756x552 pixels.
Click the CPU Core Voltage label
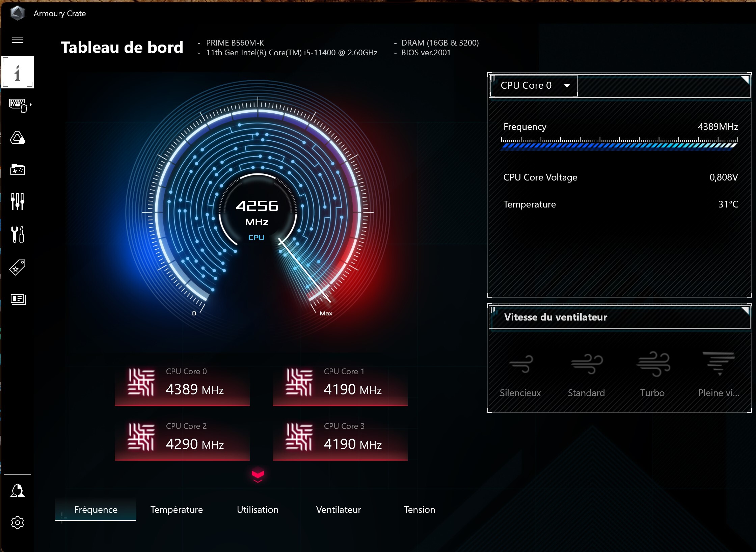(x=540, y=177)
